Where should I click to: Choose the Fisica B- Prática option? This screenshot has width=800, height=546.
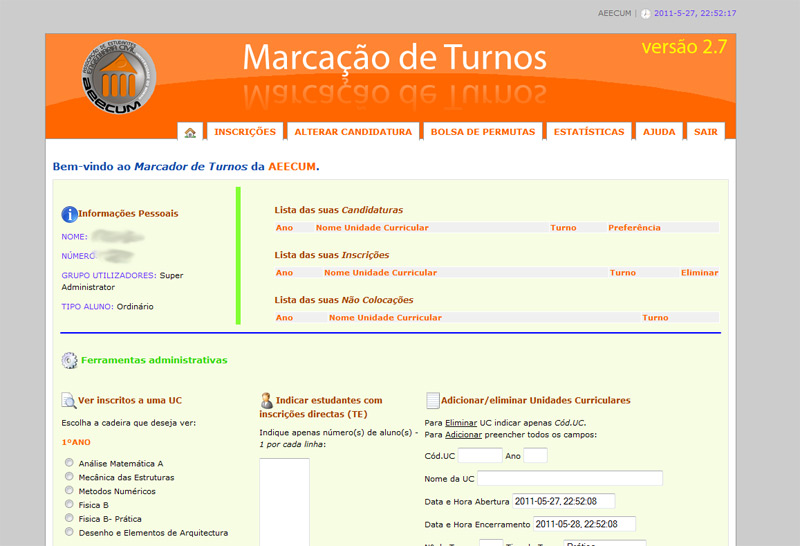pos(69,517)
